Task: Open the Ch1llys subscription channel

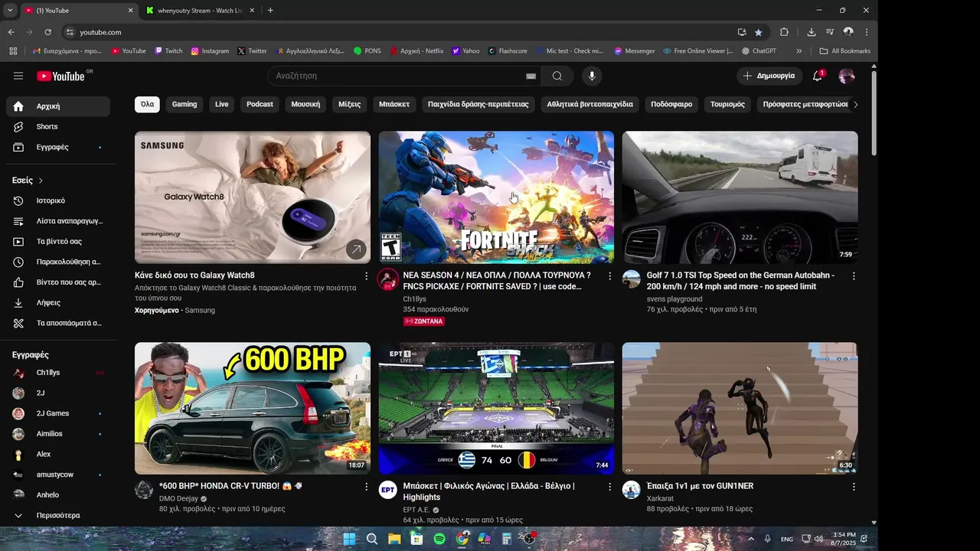Action: point(58,373)
